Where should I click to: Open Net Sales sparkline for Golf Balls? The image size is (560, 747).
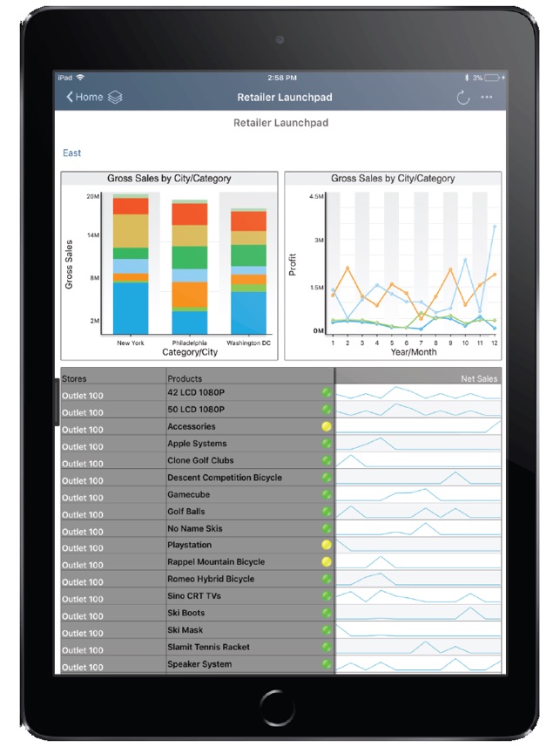point(418,512)
